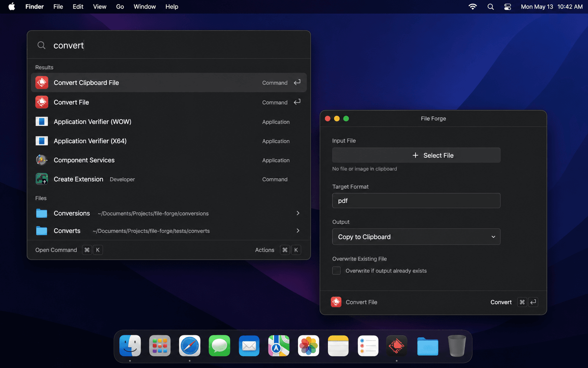Click the Application Verifier (WOW) icon

[x=42, y=121]
